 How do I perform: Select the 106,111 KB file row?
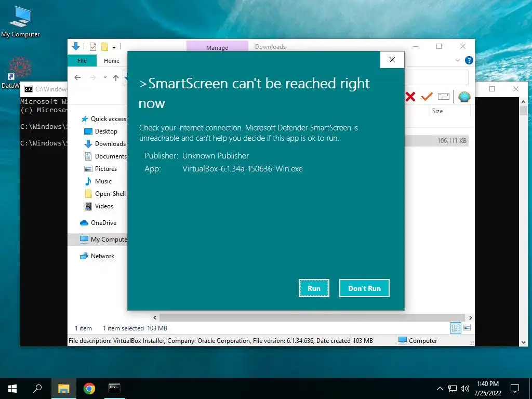pos(436,140)
